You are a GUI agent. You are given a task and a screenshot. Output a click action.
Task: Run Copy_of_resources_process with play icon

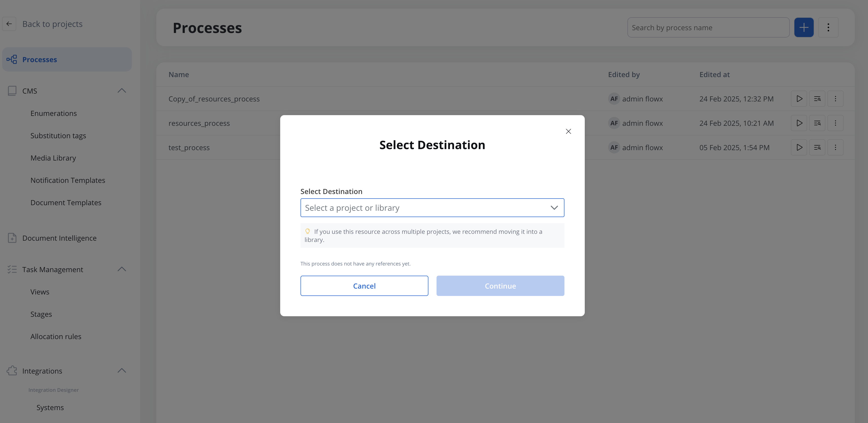(799, 99)
